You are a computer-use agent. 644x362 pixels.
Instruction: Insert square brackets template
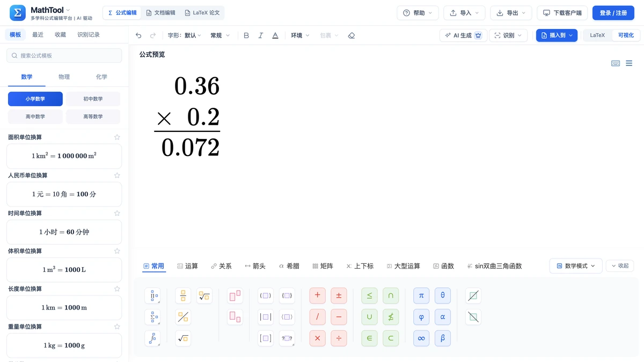[266, 338]
